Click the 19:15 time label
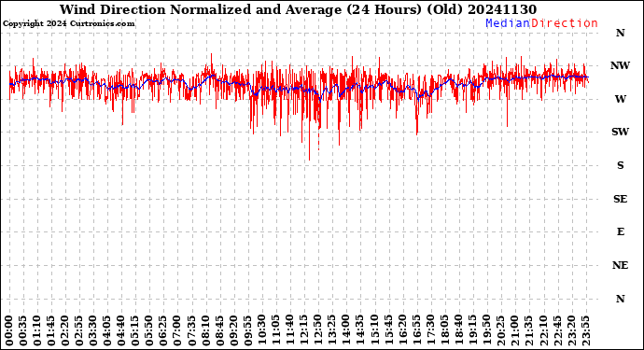Viewport: 644px width, 350px height. (472, 330)
